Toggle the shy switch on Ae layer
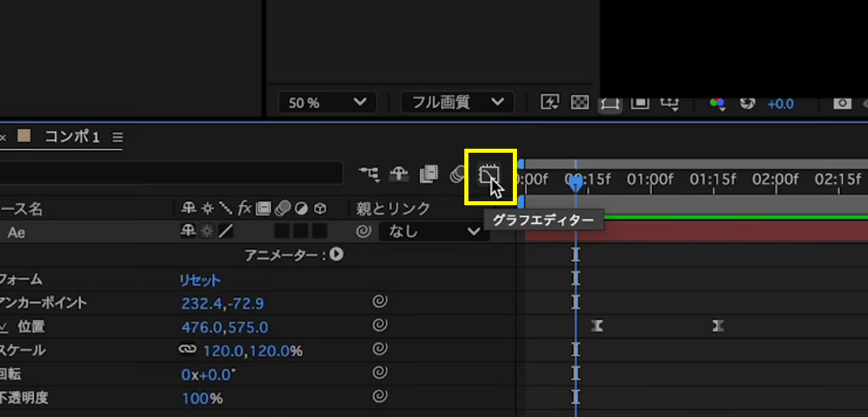 [188, 231]
